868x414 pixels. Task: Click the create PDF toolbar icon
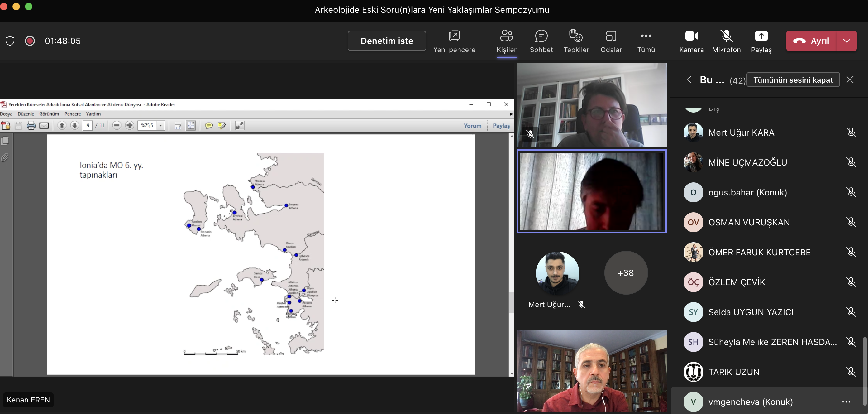pyautogui.click(x=6, y=125)
